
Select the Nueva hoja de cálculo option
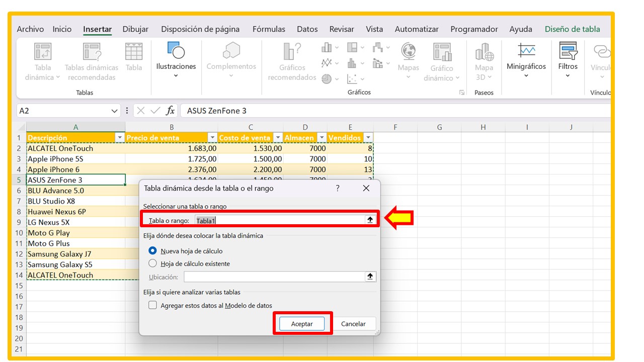click(152, 250)
